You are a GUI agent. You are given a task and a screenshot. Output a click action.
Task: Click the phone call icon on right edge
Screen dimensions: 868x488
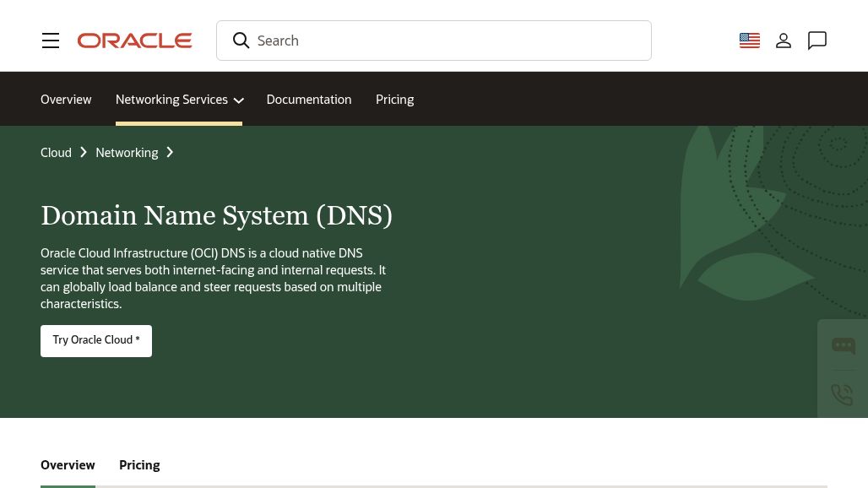point(843,394)
